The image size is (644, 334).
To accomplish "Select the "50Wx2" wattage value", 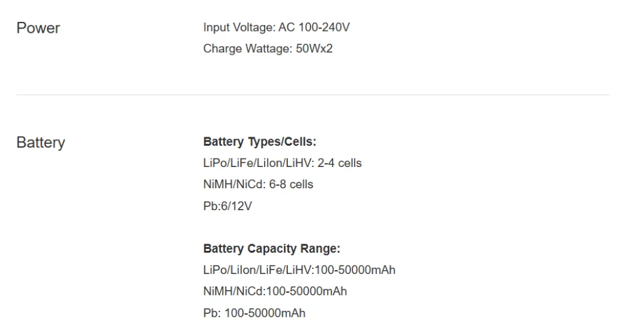I will pyautogui.click(x=314, y=49).
